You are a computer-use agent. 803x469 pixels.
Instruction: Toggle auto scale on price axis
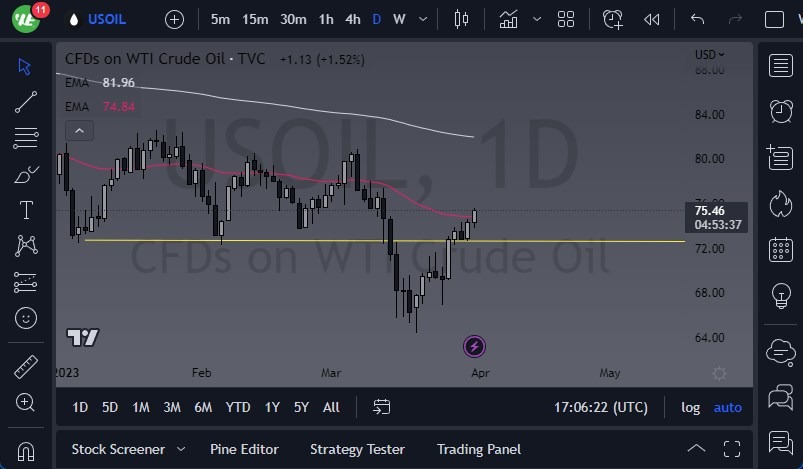pyautogui.click(x=727, y=407)
